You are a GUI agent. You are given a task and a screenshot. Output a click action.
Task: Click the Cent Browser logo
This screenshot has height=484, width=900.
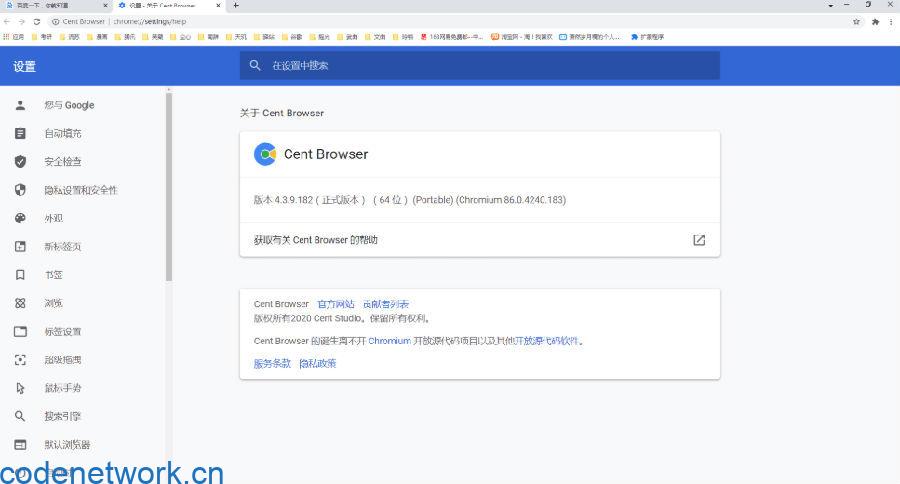pyautogui.click(x=265, y=154)
